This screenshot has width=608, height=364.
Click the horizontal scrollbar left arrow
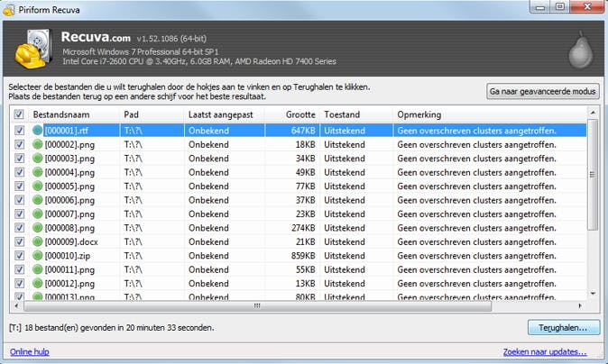pyautogui.click(x=16, y=306)
